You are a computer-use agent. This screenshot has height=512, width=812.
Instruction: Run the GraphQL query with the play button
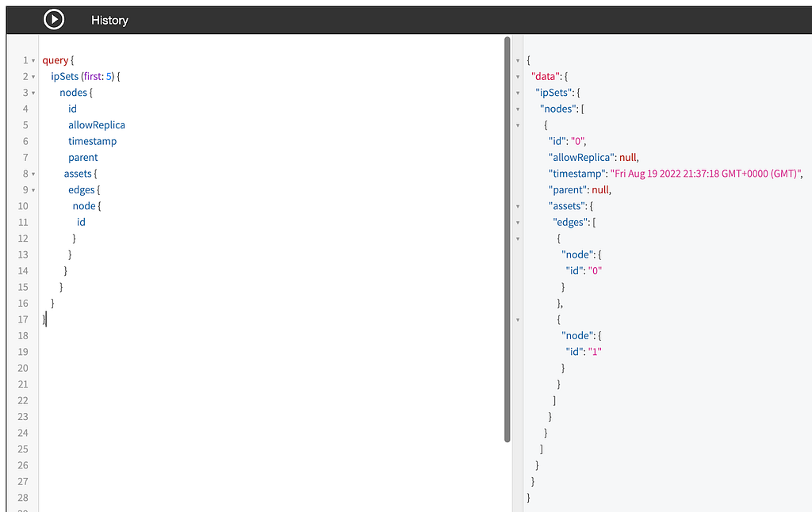[54, 20]
